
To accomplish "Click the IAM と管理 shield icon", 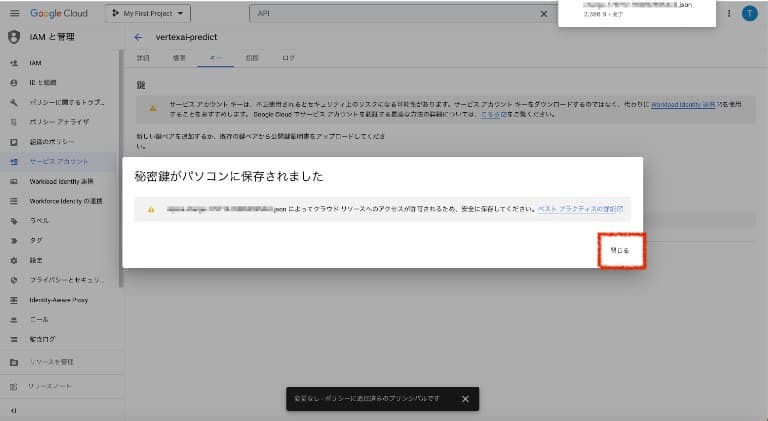I will pos(14,37).
